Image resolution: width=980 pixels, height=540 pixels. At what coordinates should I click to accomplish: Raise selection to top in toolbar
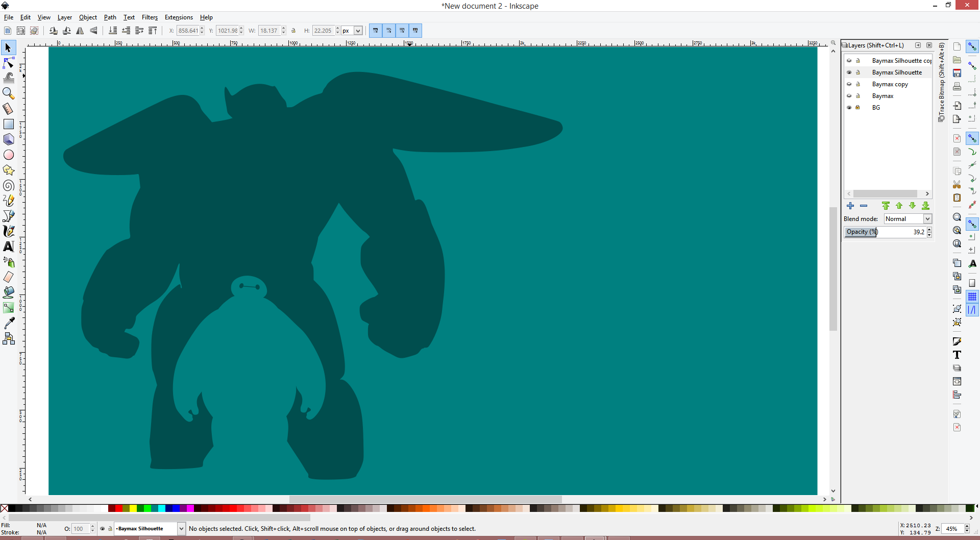[153, 31]
